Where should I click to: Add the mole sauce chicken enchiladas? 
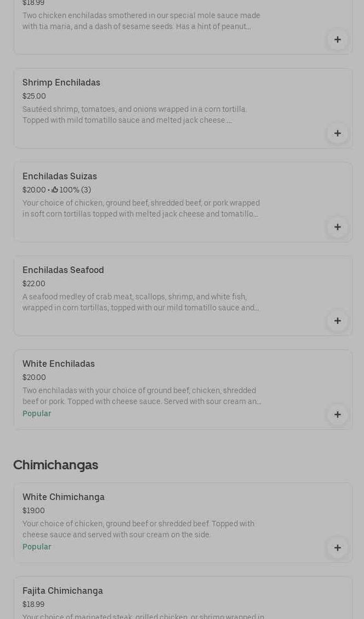(337, 39)
